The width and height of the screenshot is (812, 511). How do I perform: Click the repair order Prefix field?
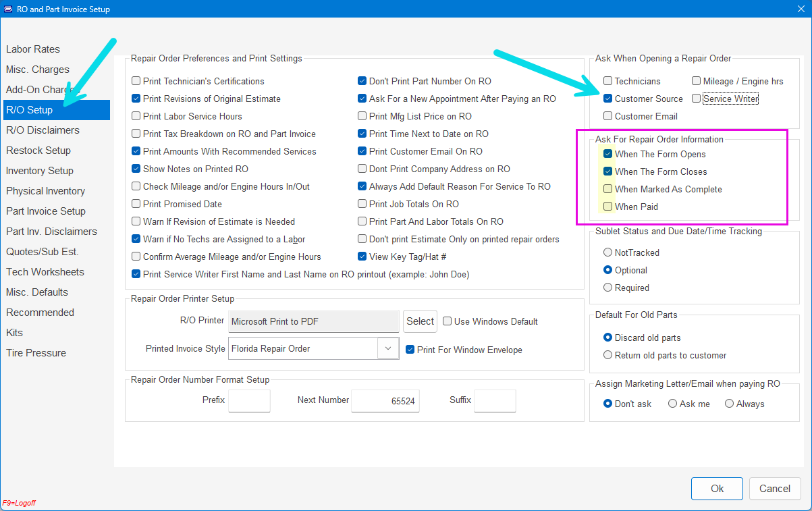(x=249, y=400)
